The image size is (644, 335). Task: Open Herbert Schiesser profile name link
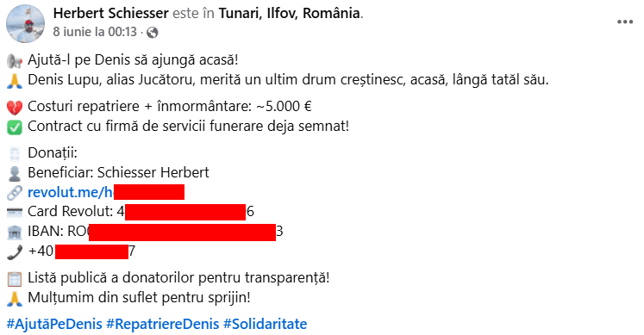[x=111, y=13]
